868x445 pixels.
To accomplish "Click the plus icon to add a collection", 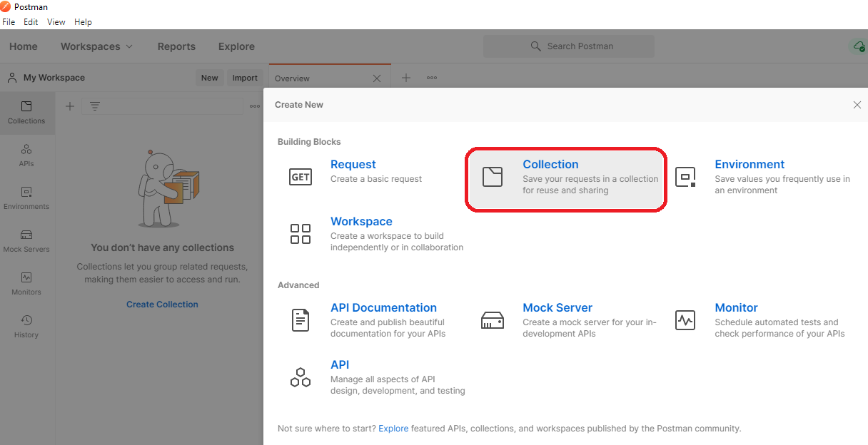I will (70, 106).
